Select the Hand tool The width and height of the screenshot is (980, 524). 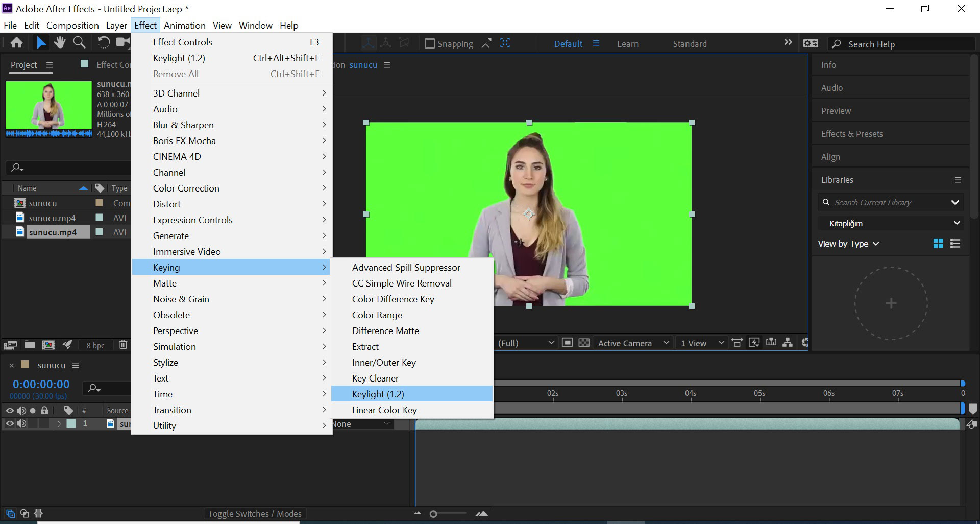coord(60,43)
